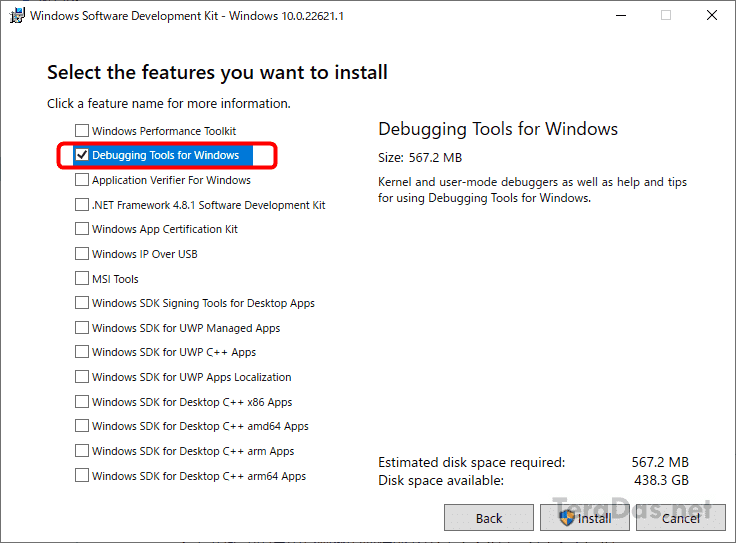Uncheck Debugging Tools for Windows

tap(82, 155)
